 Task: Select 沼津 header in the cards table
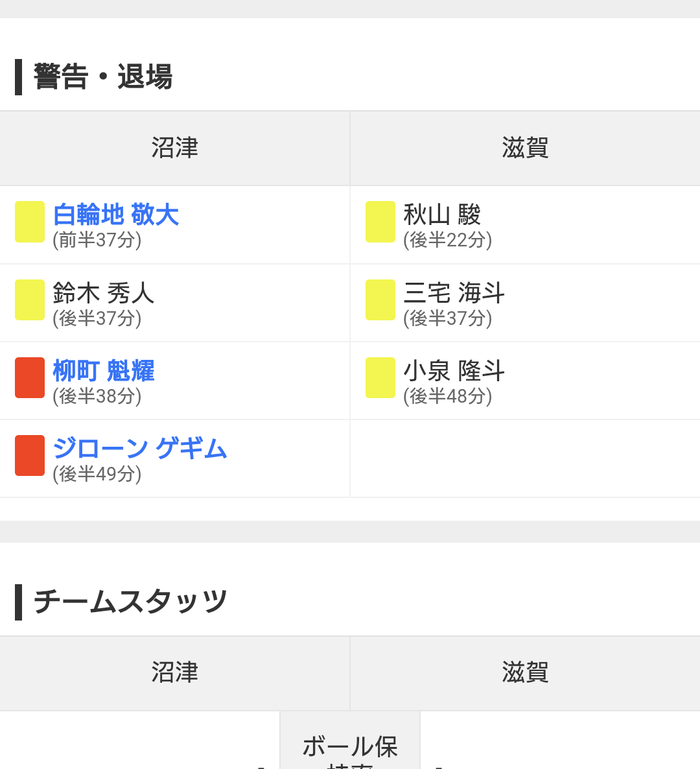pos(174,148)
